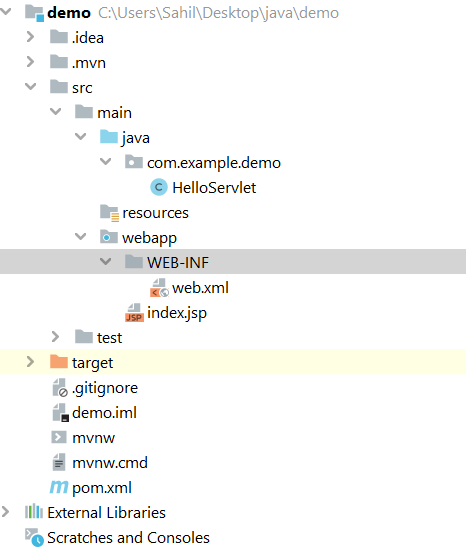Screen dimensions: 466x550
Task: Click the Maven icon next to pom.xml
Action: (59, 487)
